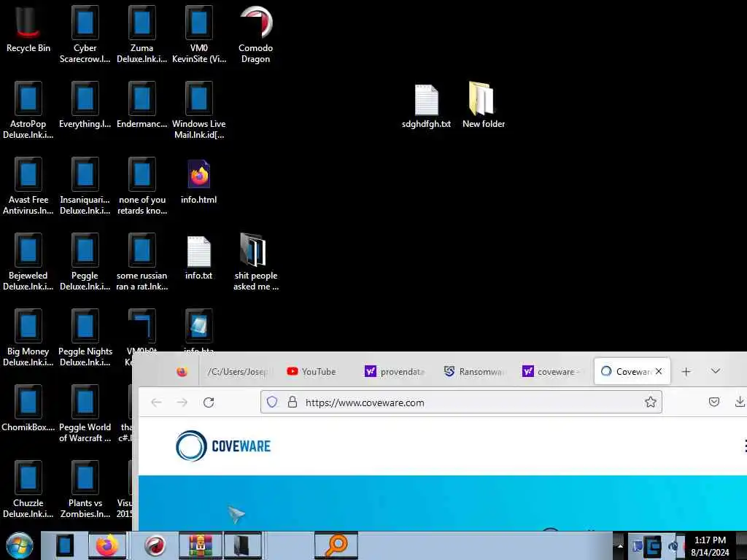Select Chuzzle Deluxe desktop icon
747x560 pixels.
point(28,489)
